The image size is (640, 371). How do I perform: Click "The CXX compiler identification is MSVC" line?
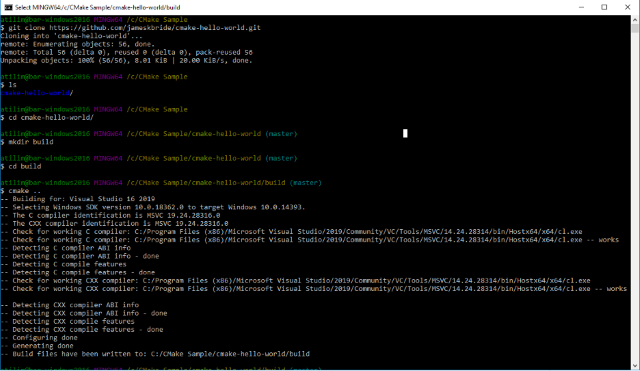pyautogui.click(x=114, y=224)
